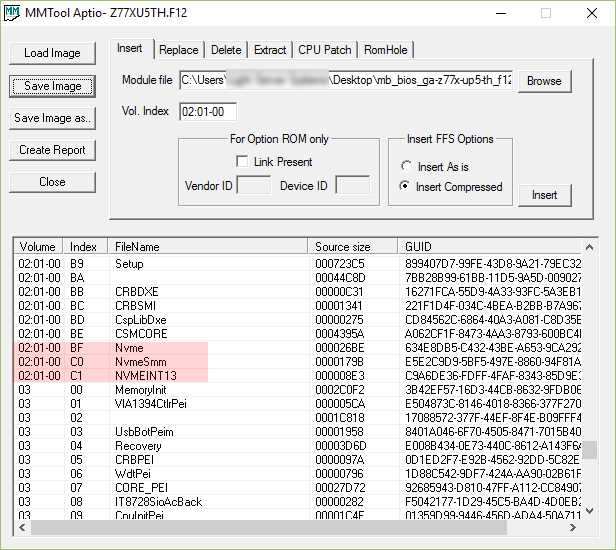Select the Insert As is radio option
The image size is (616, 550).
407,166
